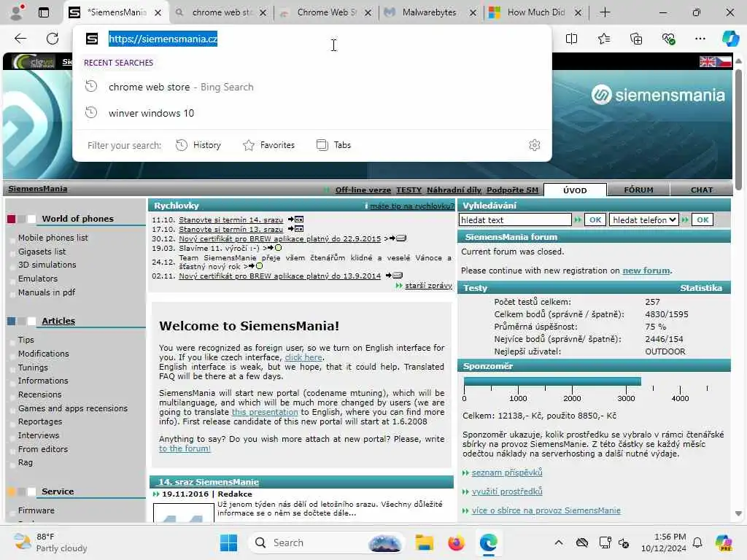The height and width of the screenshot is (560, 747).
Task: Select the ÚVOD site tab
Action: point(575,190)
